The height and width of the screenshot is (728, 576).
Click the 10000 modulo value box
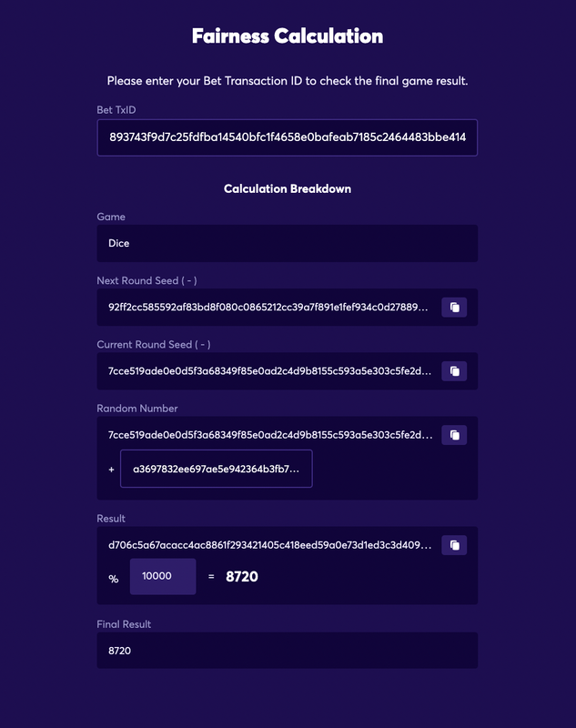[163, 576]
